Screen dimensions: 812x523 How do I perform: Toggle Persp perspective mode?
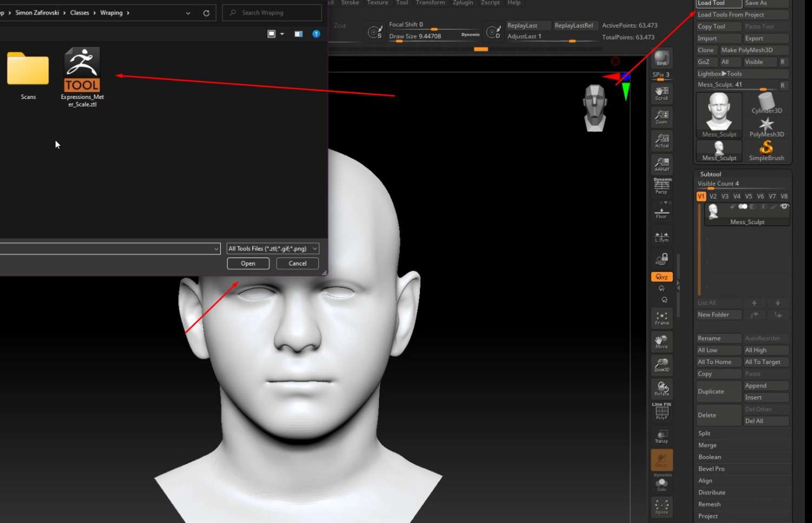point(662,187)
